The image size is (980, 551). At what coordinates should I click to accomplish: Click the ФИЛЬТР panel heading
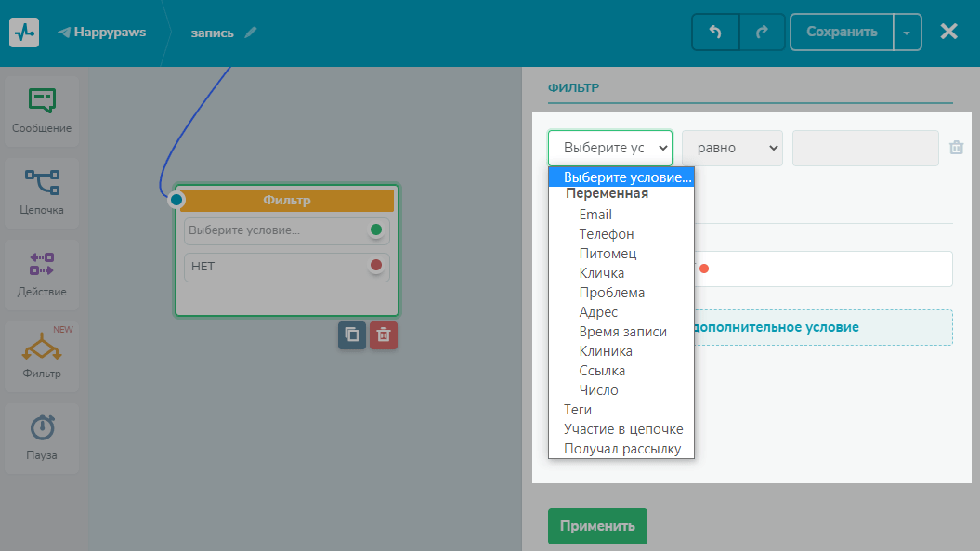574,87
